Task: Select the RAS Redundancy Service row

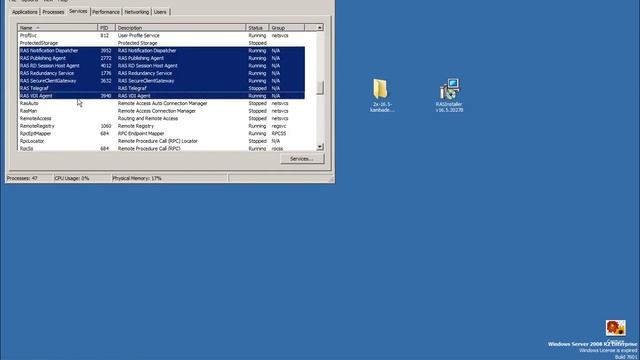Action: 162,73
